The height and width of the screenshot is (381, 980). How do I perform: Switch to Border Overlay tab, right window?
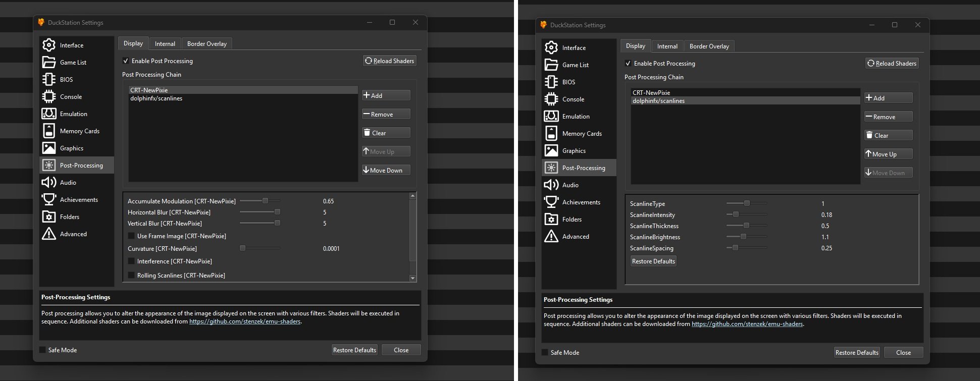(x=709, y=46)
